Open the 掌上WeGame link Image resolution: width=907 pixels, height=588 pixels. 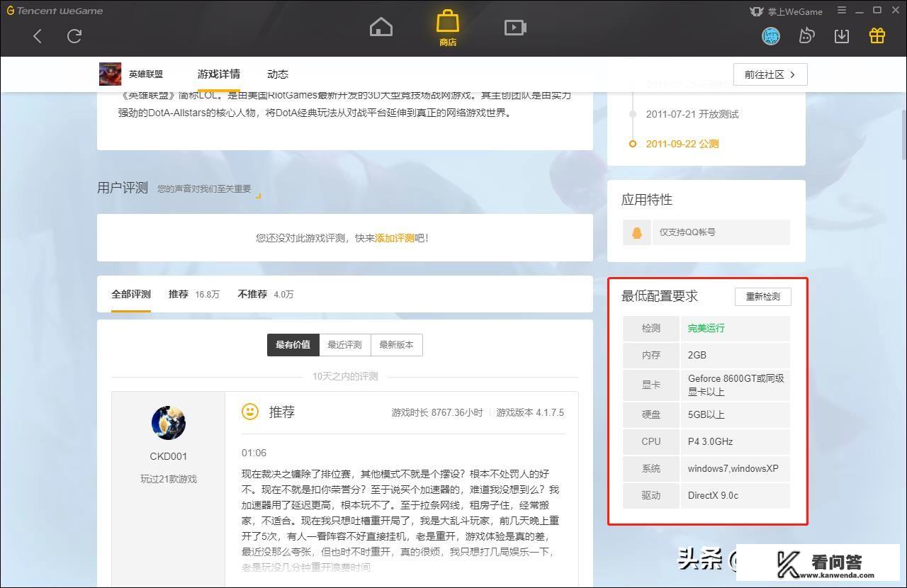(786, 11)
